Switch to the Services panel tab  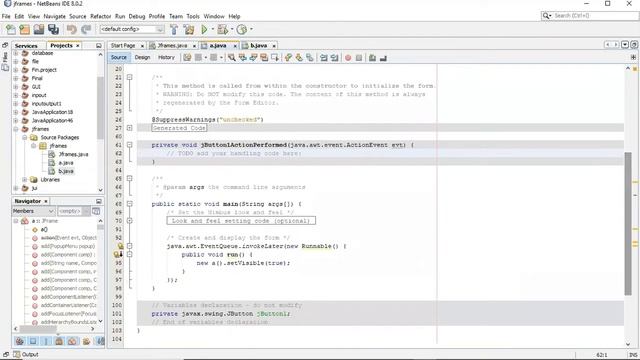click(26, 46)
